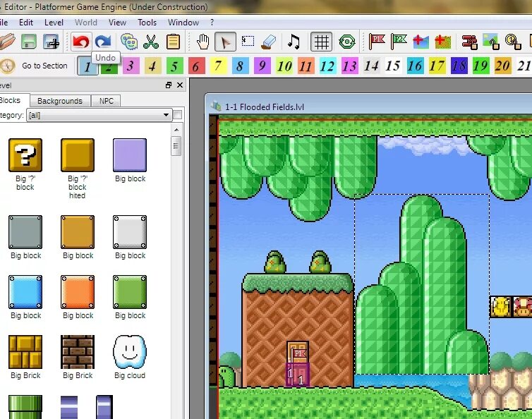The width and height of the screenshot is (532, 419).
Task: Open the Window menu
Action: click(183, 23)
